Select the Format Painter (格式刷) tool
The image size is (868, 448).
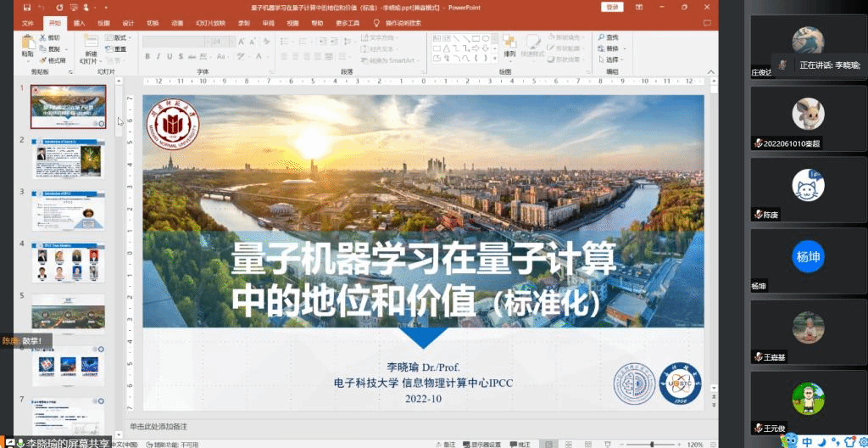[53, 60]
